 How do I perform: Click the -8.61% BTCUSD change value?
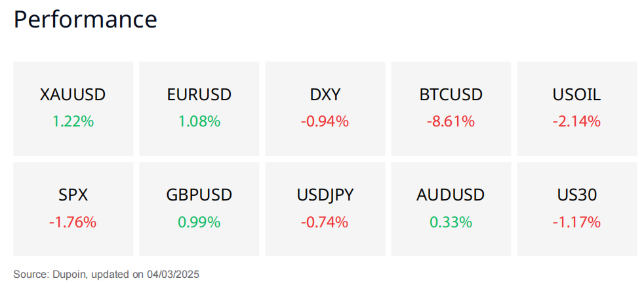(x=451, y=121)
